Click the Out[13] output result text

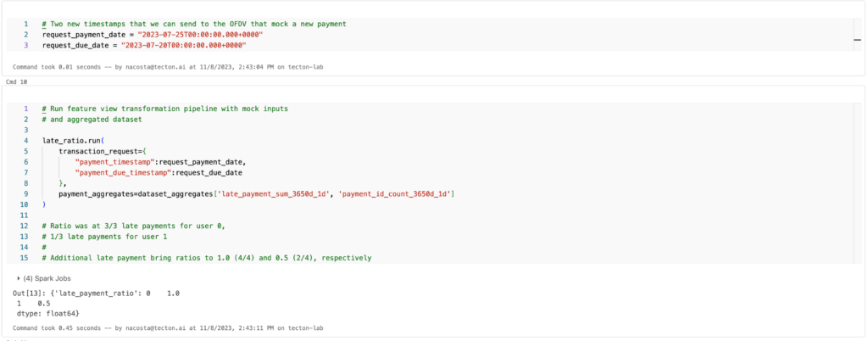[96, 293]
